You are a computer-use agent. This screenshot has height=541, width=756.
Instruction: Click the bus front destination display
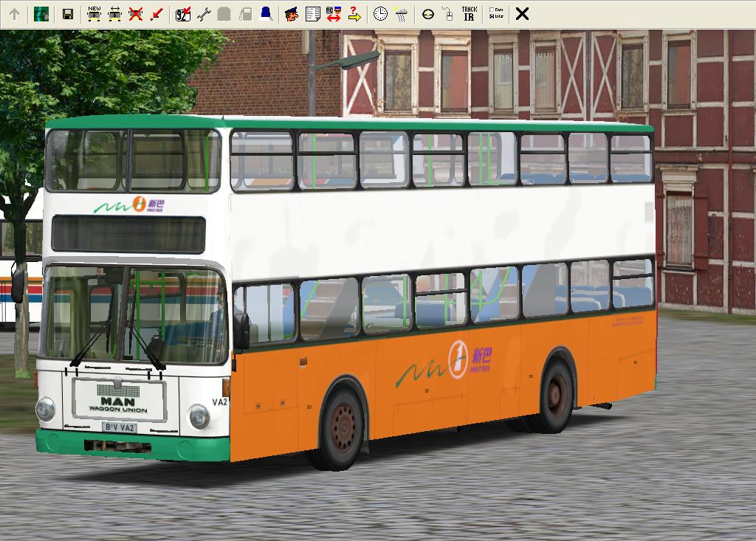click(x=128, y=235)
